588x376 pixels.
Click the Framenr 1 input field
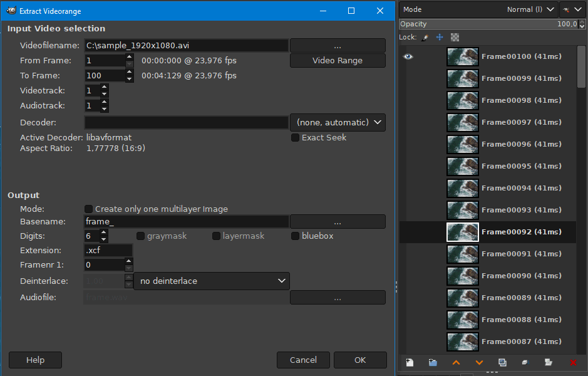105,265
